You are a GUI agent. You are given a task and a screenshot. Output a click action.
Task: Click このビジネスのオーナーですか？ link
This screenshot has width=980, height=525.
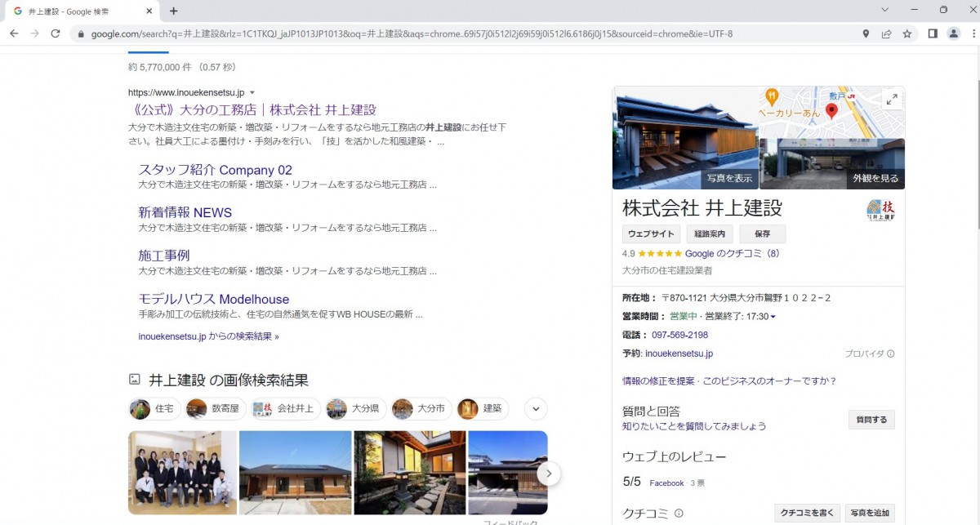[769, 380]
